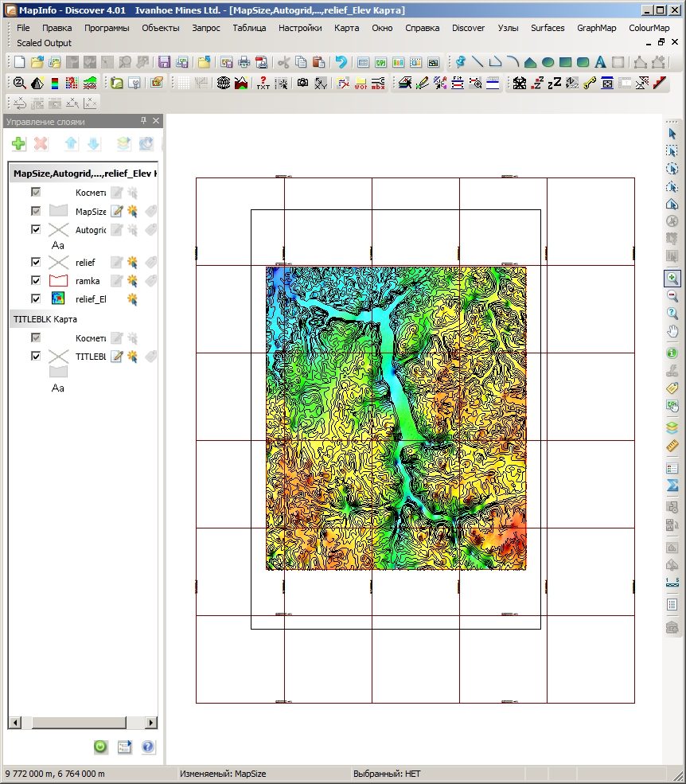The height and width of the screenshot is (784, 686).
Task: Open the Discover menu
Action: 468,28
